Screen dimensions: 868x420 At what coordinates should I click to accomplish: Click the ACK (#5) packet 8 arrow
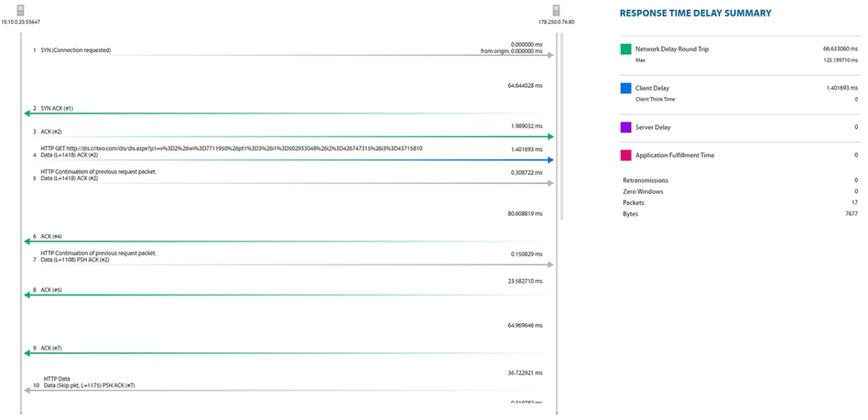pos(289,293)
